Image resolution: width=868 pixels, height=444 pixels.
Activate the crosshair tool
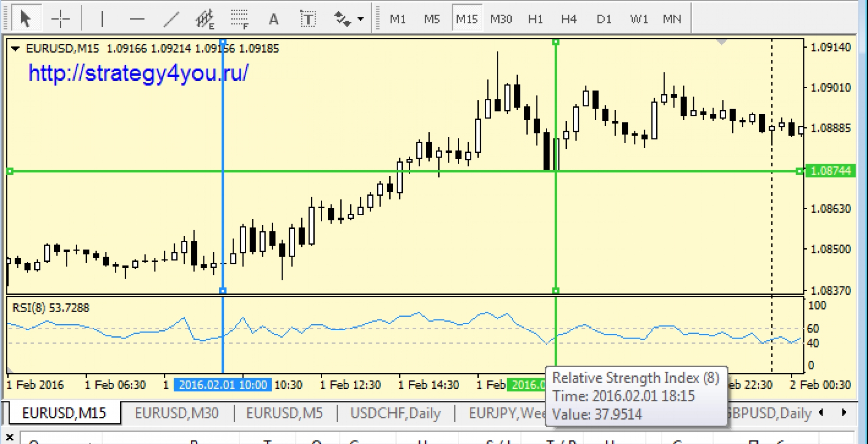(x=60, y=19)
